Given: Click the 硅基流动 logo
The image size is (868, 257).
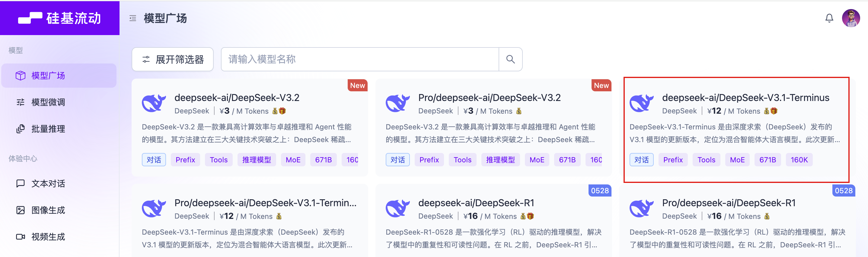Looking at the screenshot, I should (60, 18).
